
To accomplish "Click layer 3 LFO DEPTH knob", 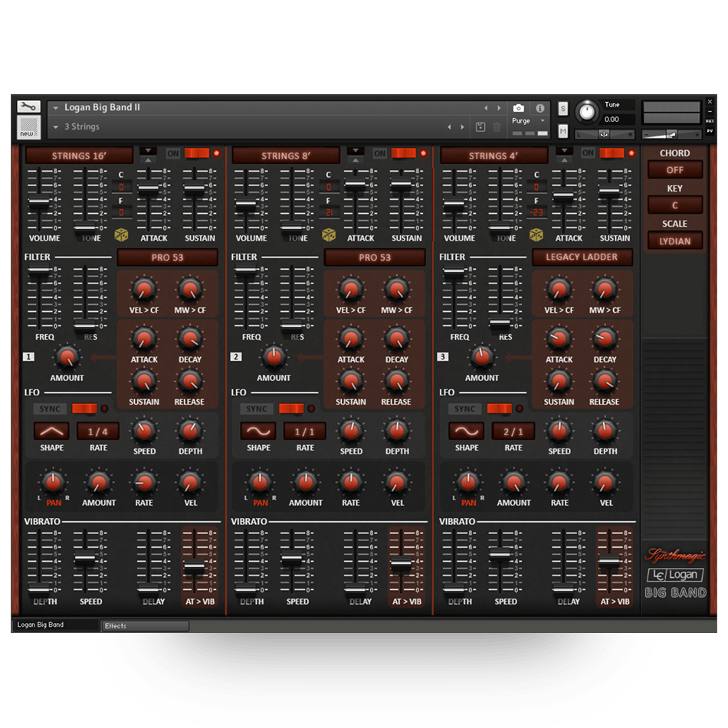I will pos(605,431).
